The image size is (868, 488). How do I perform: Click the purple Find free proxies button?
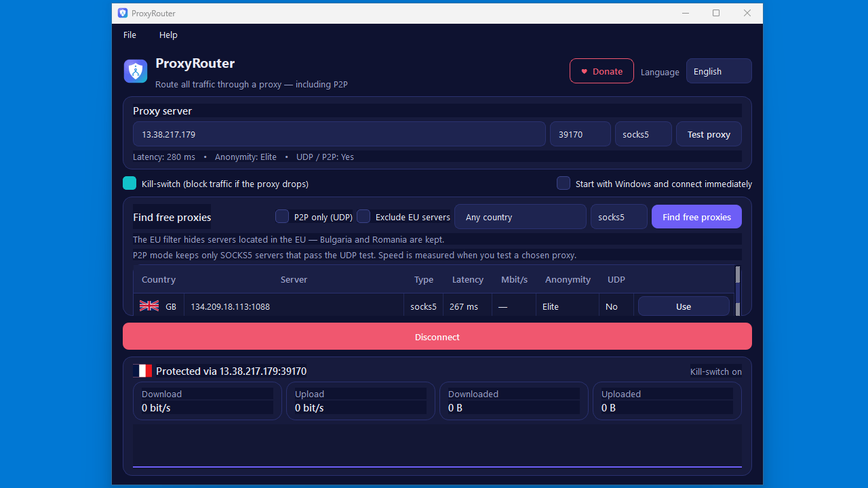(696, 217)
